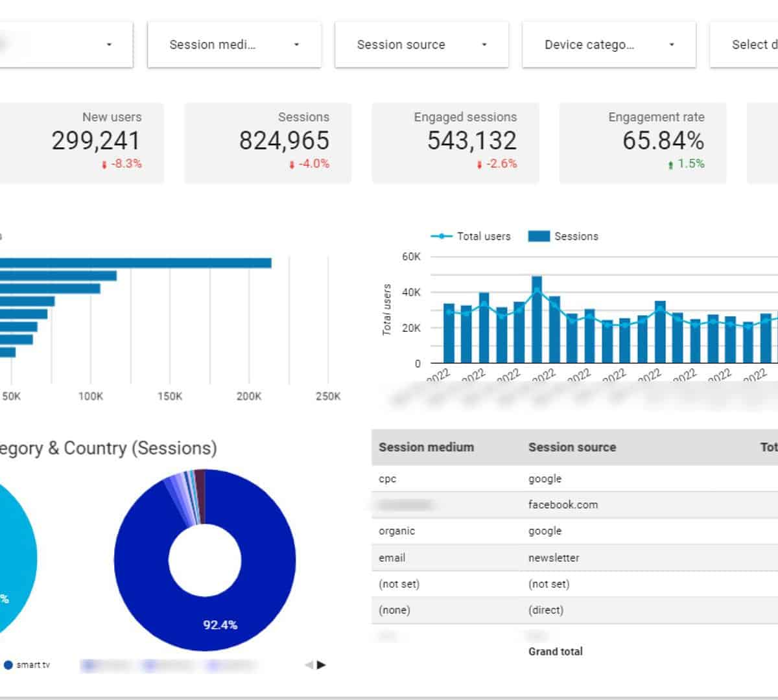Click the green up arrow under Engagement rate
This screenshot has width=778, height=700.
pos(670,165)
